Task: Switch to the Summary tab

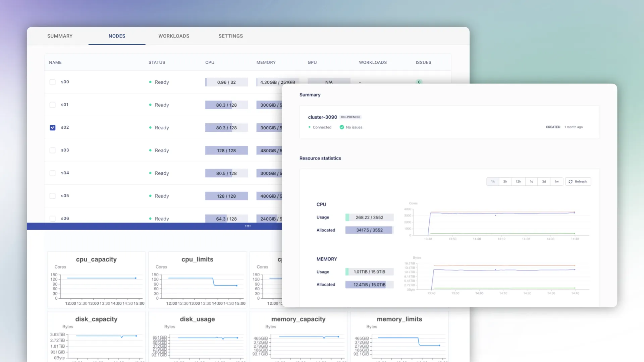Action: coord(60,36)
